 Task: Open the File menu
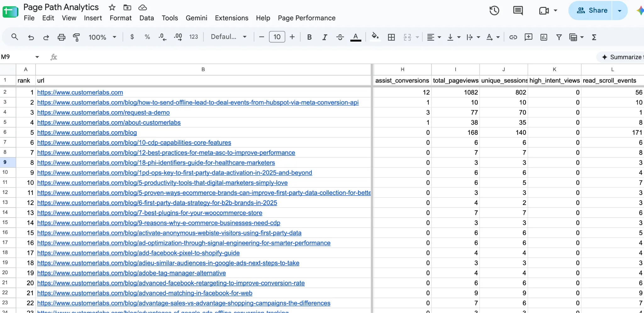[29, 18]
